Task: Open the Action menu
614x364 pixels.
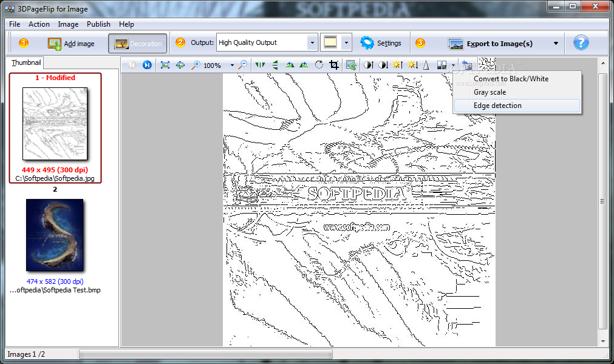Action: (39, 24)
